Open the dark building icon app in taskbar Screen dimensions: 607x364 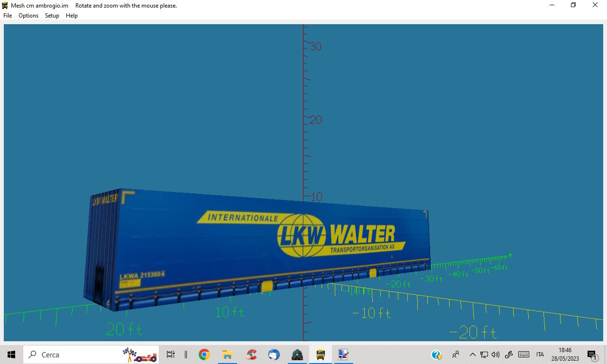tap(297, 355)
